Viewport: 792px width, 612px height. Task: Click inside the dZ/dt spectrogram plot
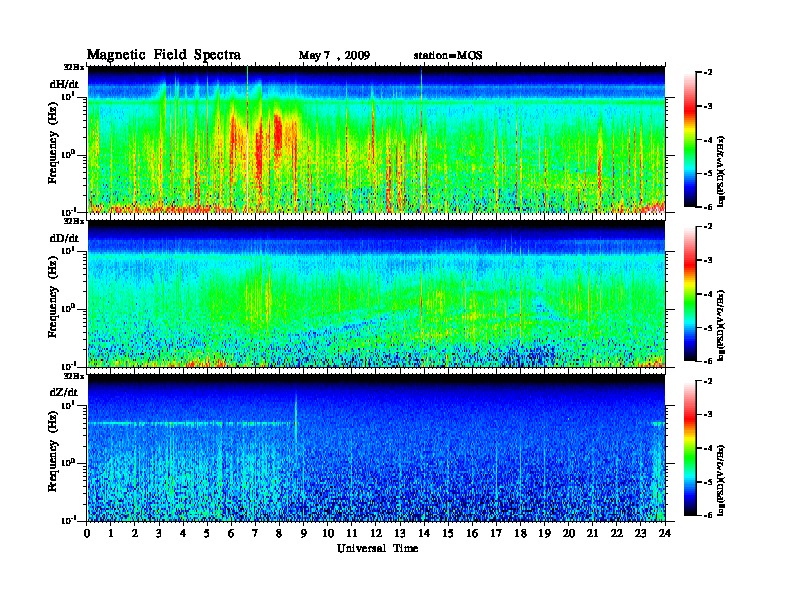pos(376,448)
